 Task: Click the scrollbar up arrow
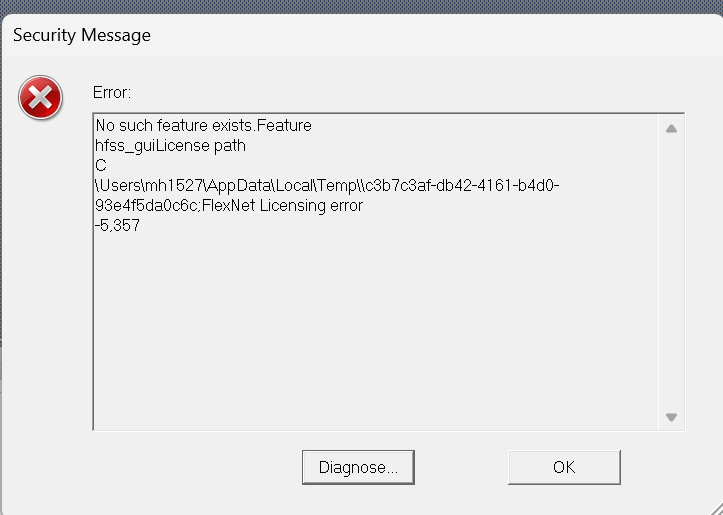671,129
